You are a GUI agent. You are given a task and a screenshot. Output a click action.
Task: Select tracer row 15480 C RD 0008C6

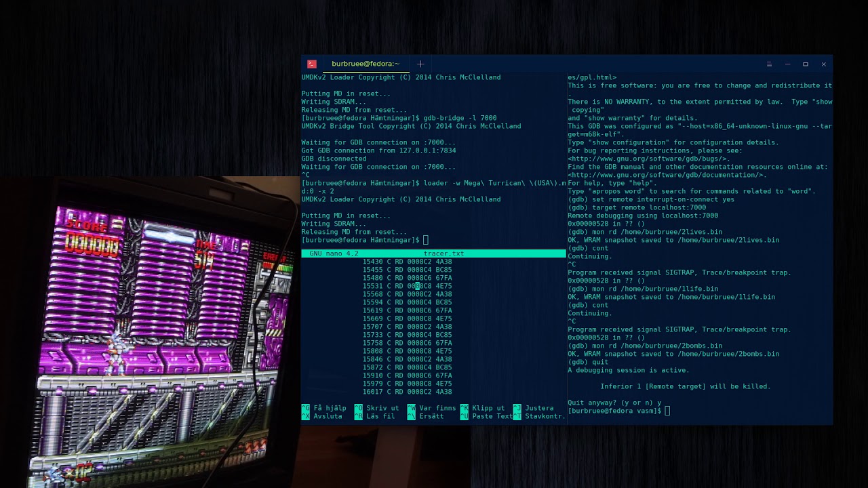[407, 278]
